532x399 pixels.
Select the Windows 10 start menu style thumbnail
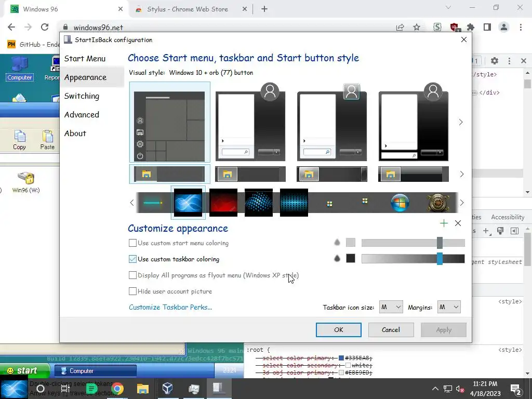click(169, 123)
